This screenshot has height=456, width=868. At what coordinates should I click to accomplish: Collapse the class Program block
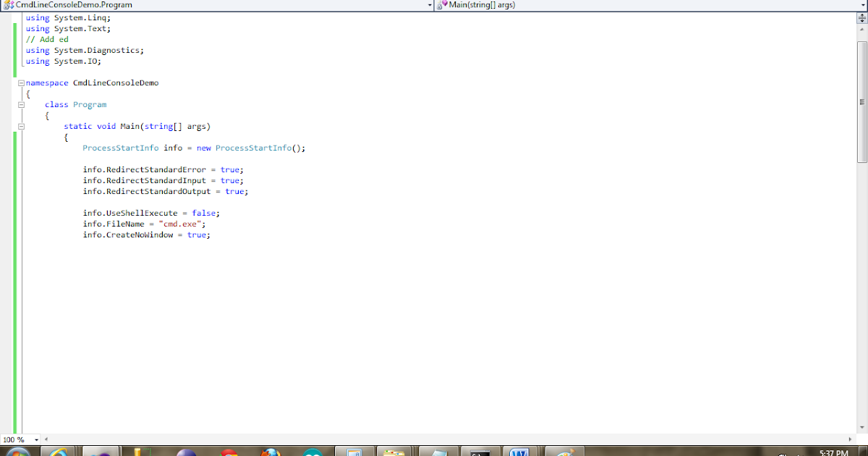21,104
